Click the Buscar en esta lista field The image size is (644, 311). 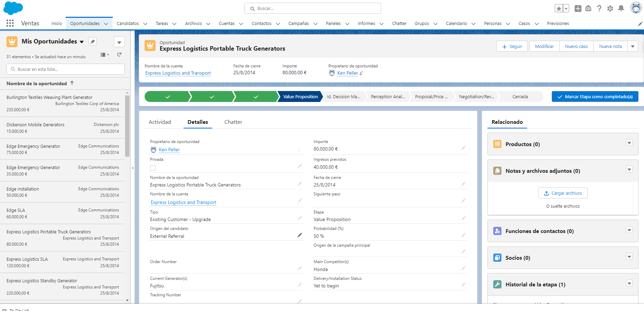pyautogui.click(x=66, y=69)
